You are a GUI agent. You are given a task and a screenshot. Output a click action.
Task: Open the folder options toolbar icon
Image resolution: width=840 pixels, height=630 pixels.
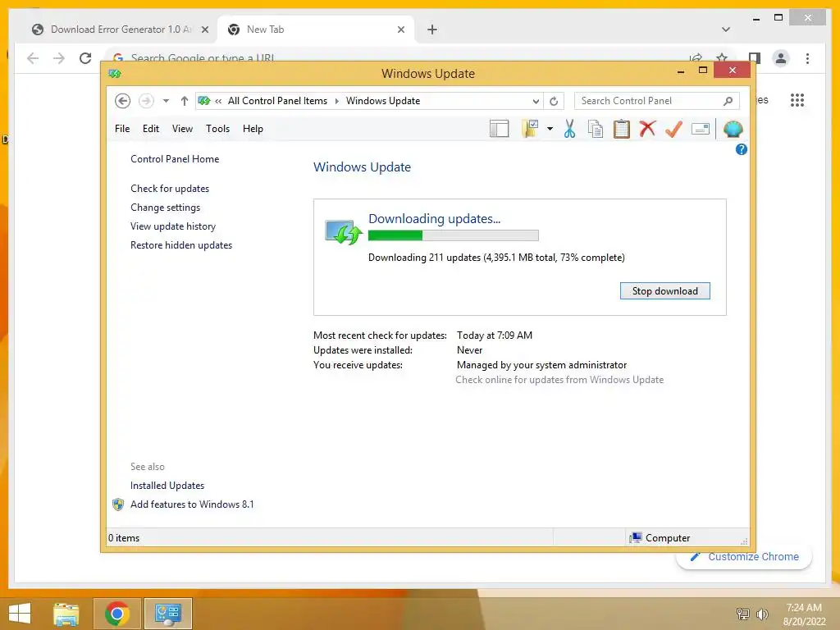point(530,129)
